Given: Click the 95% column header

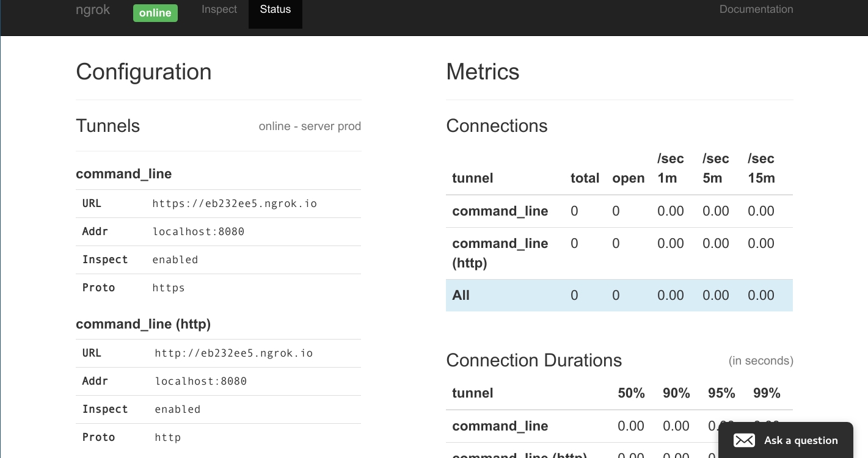Looking at the screenshot, I should pos(721,393).
